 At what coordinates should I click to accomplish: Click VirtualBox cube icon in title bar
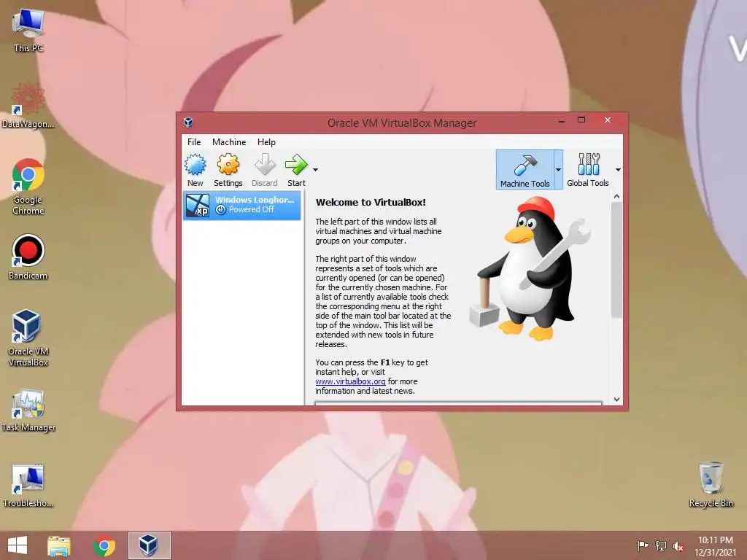click(x=188, y=122)
